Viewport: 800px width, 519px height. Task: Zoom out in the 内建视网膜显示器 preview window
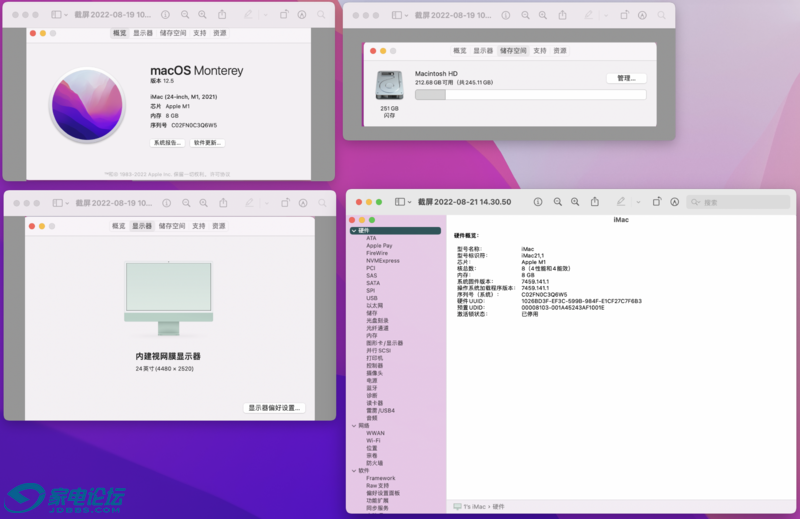point(186,203)
